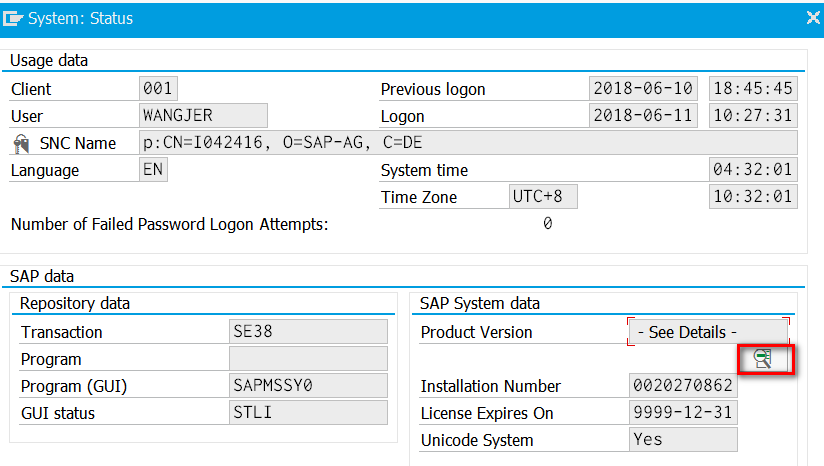824x466 pixels.
Task: Click the Previous logon time 18:45:45
Action: [x=753, y=89]
